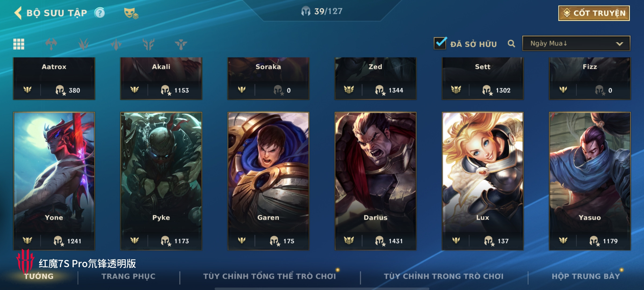Select the Zed champion card

[x=376, y=78]
